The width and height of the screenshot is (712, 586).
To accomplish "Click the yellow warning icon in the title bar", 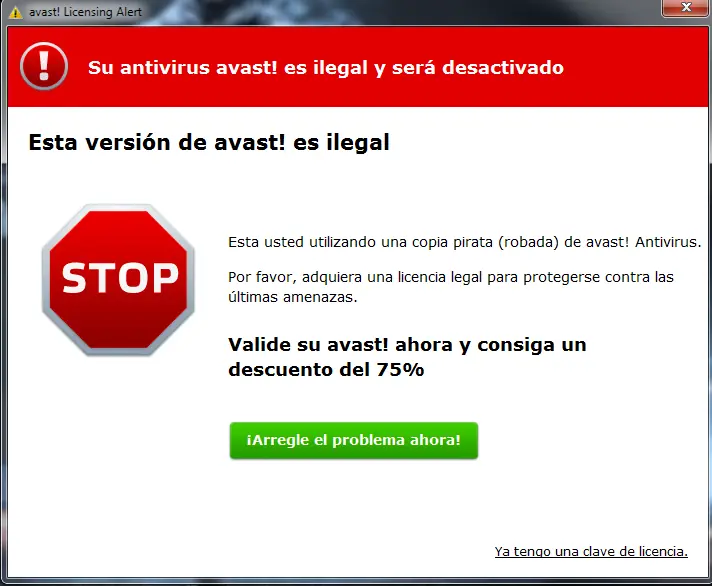I will [15, 12].
